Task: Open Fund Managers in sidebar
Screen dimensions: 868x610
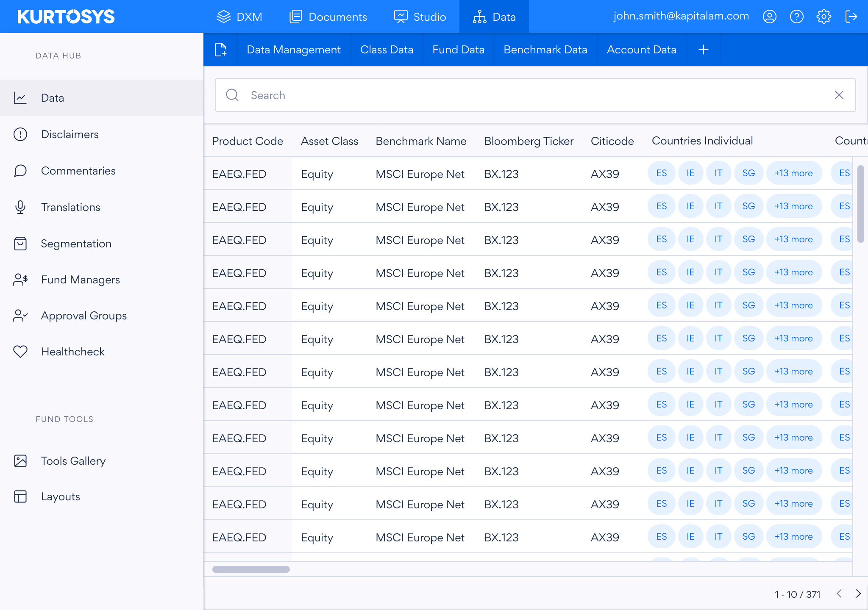Action: tap(80, 280)
